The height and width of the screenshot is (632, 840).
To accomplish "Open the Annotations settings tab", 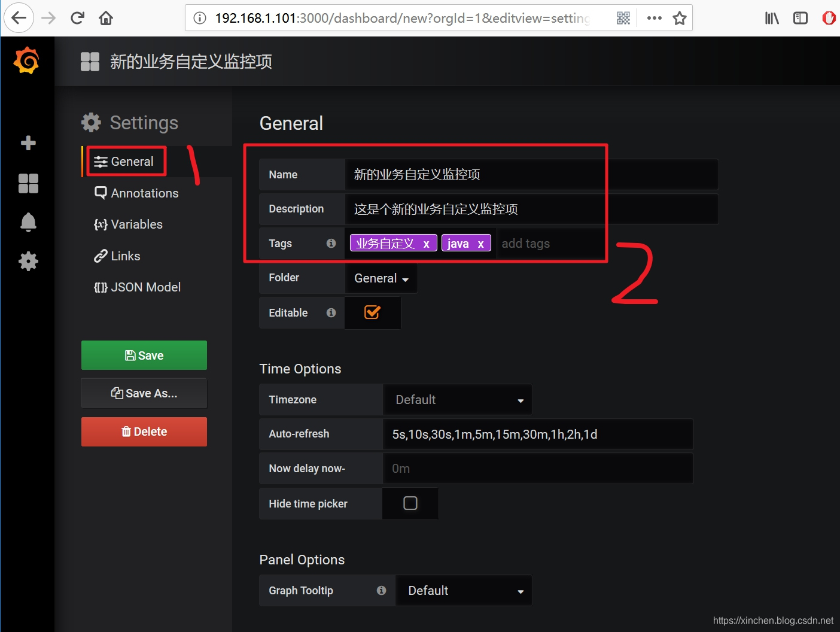I will coord(136,193).
